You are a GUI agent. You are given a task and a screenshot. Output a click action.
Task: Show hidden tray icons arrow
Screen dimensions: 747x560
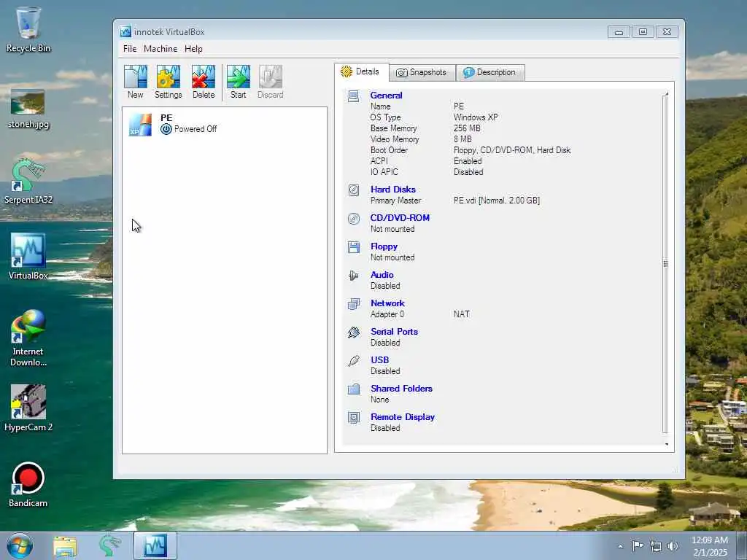coord(620,546)
